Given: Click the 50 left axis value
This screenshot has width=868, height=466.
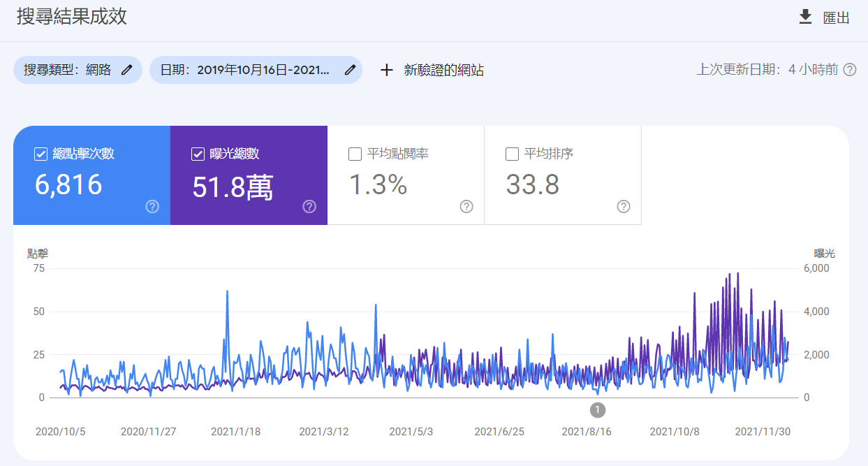Looking at the screenshot, I should pyautogui.click(x=38, y=312).
